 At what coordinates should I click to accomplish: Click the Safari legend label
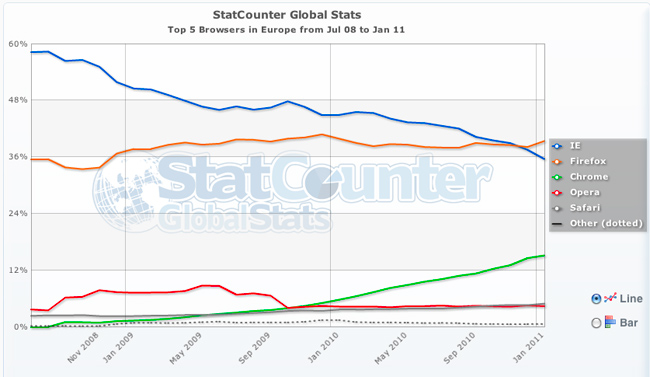click(x=585, y=208)
